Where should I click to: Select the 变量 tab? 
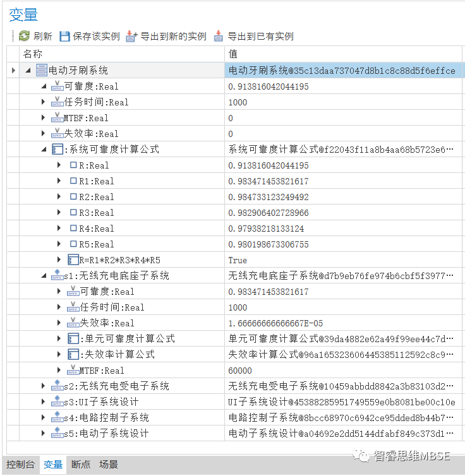53,464
